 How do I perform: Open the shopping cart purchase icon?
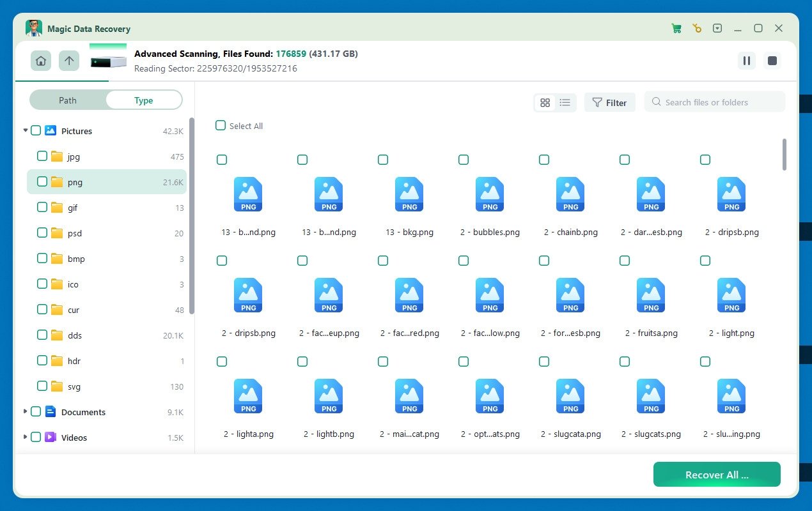[676, 28]
